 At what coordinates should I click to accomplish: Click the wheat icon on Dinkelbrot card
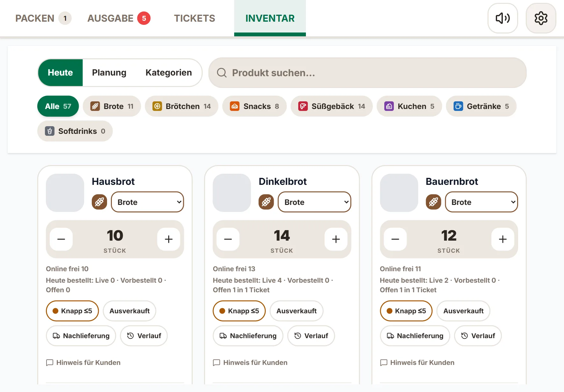click(x=266, y=202)
